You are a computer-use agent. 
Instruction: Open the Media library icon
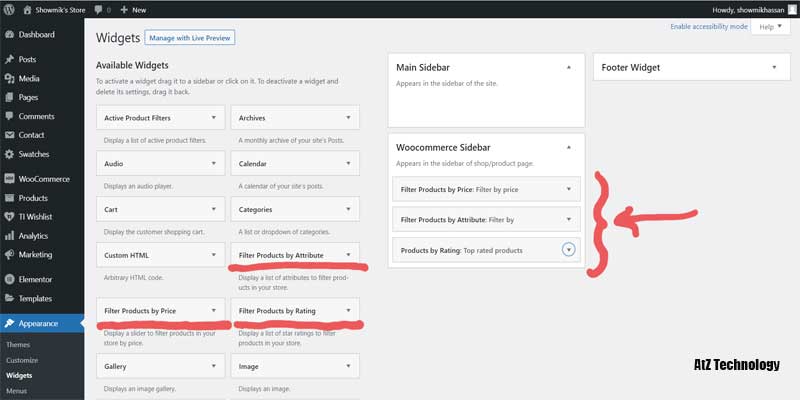(9, 78)
